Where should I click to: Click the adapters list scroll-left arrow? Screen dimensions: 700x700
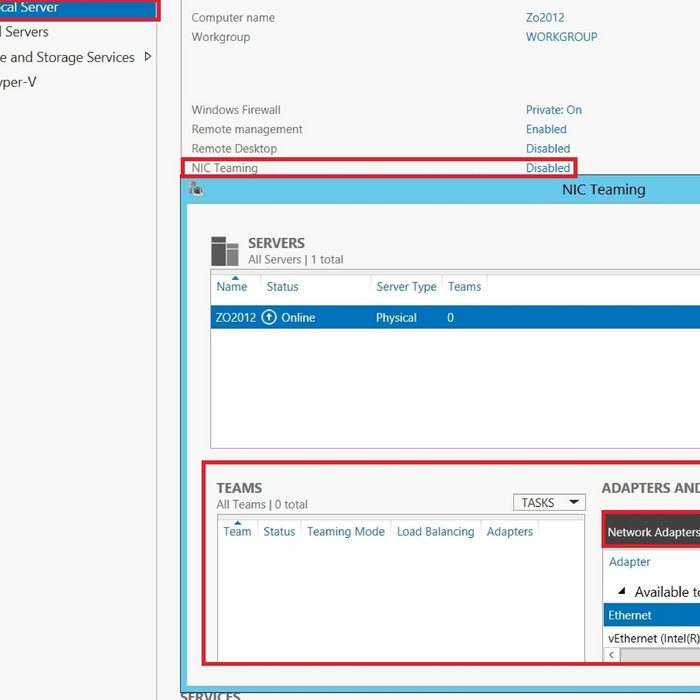pos(611,655)
